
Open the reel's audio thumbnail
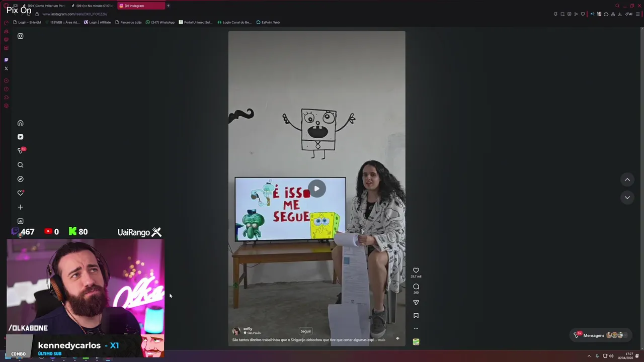click(416, 342)
